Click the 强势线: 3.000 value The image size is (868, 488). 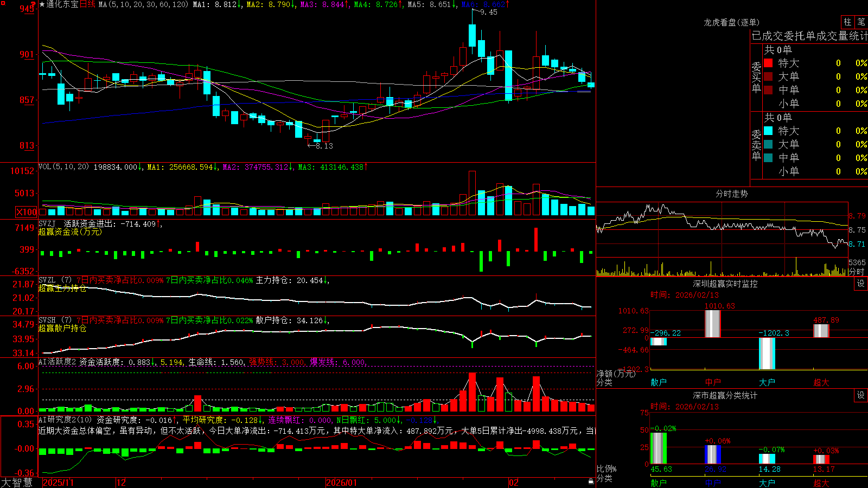[277, 362]
